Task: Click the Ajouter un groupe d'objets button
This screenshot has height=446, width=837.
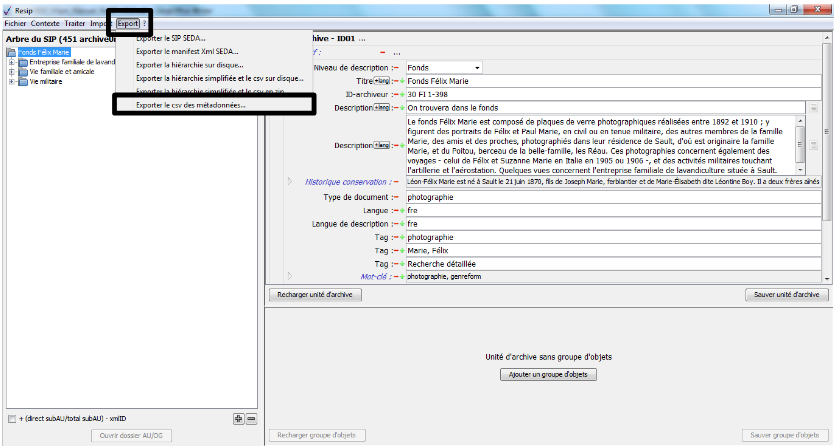Action: 548,374
